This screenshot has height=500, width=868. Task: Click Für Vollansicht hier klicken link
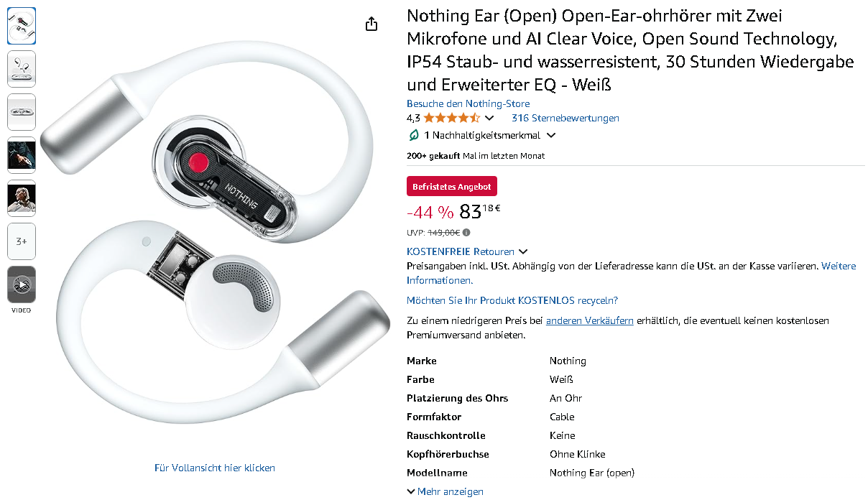(x=215, y=468)
